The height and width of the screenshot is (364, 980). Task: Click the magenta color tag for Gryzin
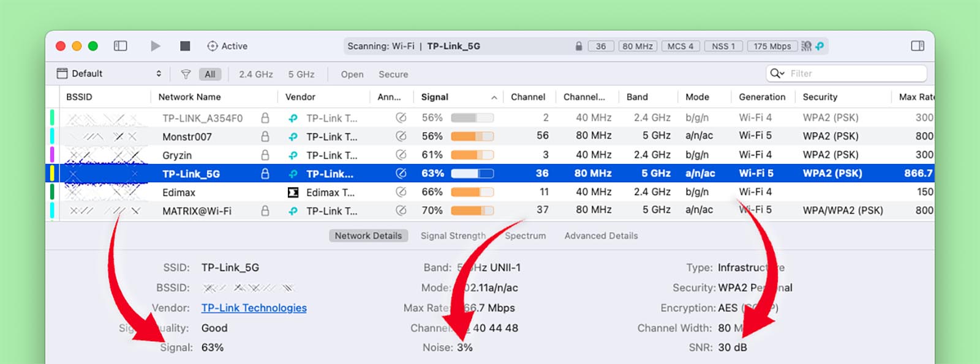pos(52,155)
